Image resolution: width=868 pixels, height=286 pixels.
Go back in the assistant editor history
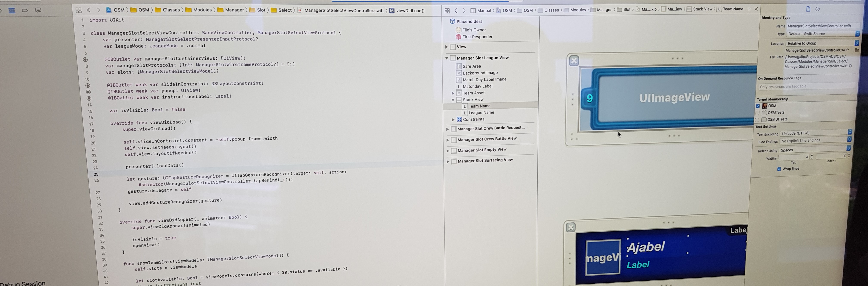point(456,11)
